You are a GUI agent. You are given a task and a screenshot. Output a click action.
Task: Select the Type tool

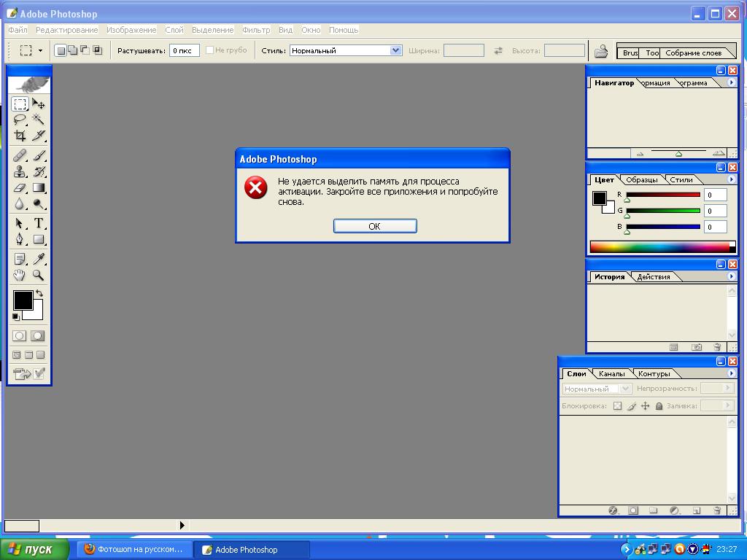coord(39,223)
